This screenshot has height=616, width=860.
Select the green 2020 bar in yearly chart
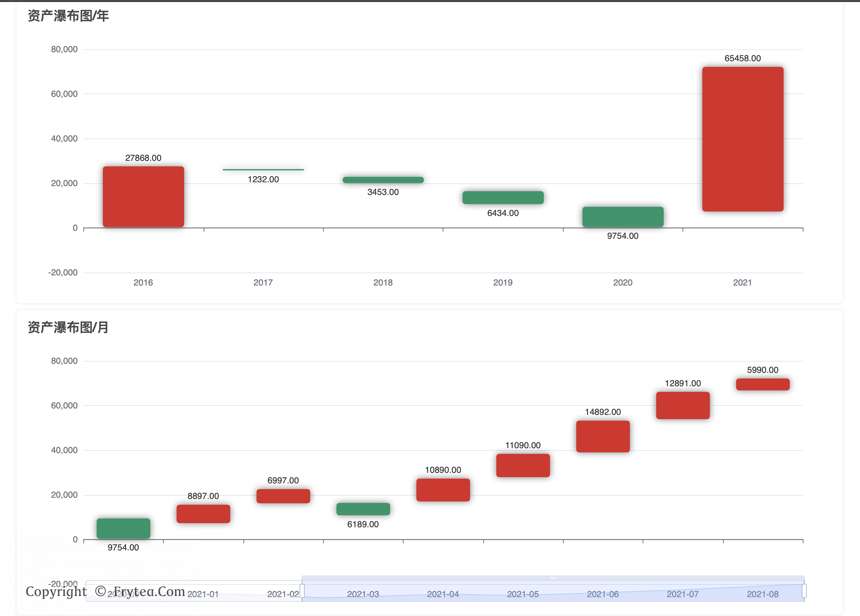pos(623,217)
